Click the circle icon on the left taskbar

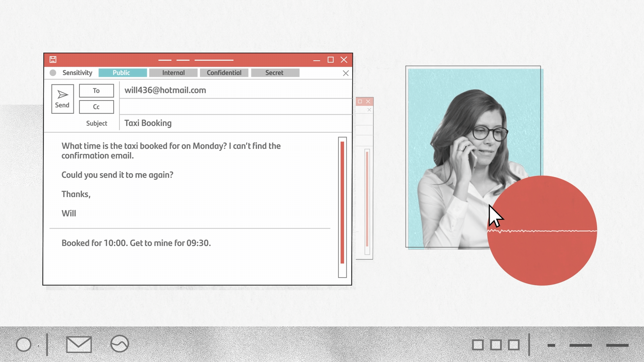pos(24,344)
